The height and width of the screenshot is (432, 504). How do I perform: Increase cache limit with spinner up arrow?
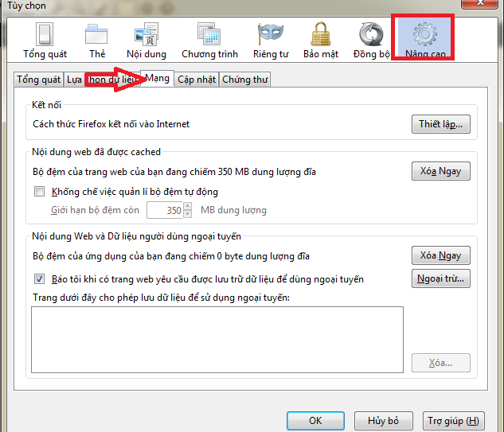187,207
